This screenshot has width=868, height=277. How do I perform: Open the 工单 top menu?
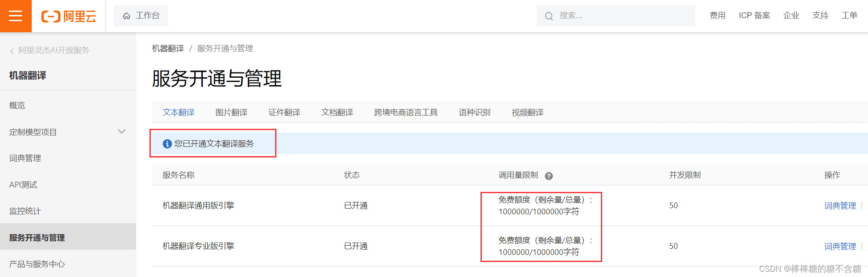[x=849, y=15]
